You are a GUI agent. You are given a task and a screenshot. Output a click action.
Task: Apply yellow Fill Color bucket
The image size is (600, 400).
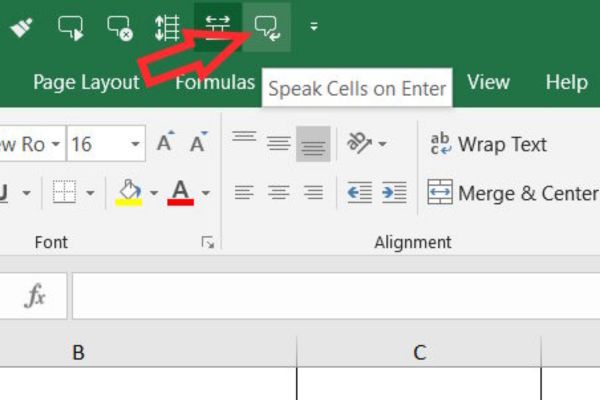pyautogui.click(x=129, y=192)
